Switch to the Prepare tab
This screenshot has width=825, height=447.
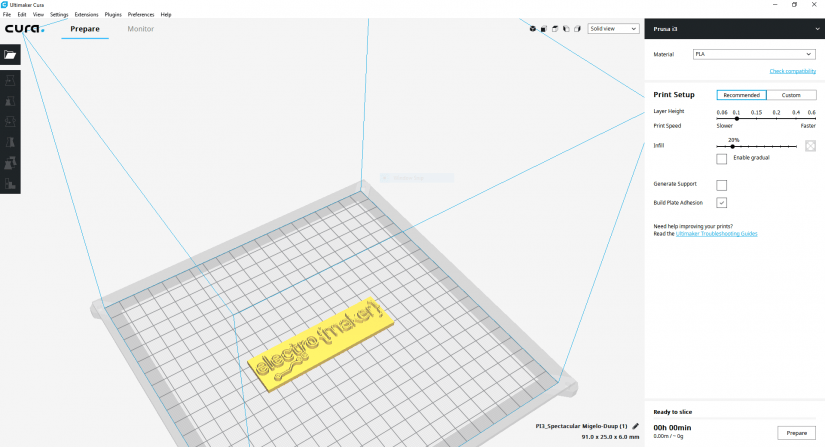[85, 29]
